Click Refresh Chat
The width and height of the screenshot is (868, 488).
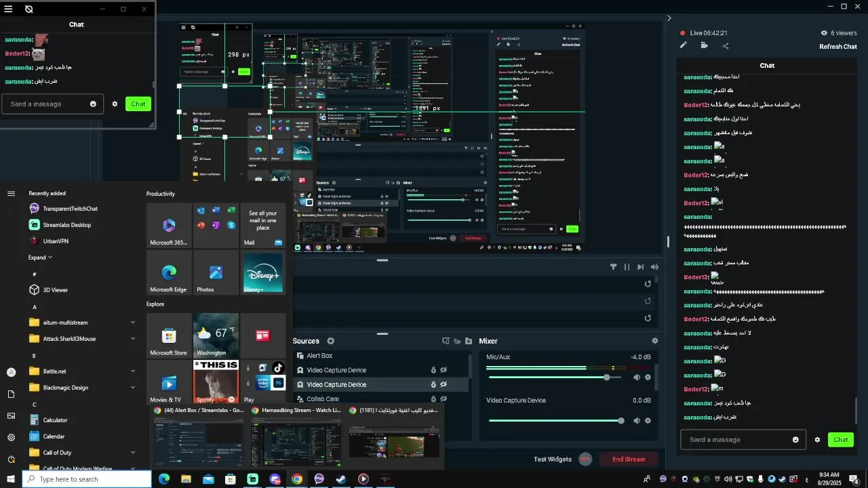click(x=838, y=47)
